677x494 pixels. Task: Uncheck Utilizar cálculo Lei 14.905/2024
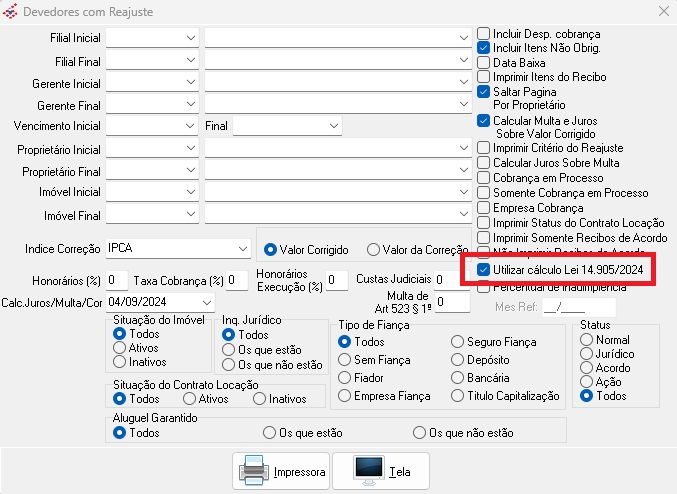pos(484,270)
